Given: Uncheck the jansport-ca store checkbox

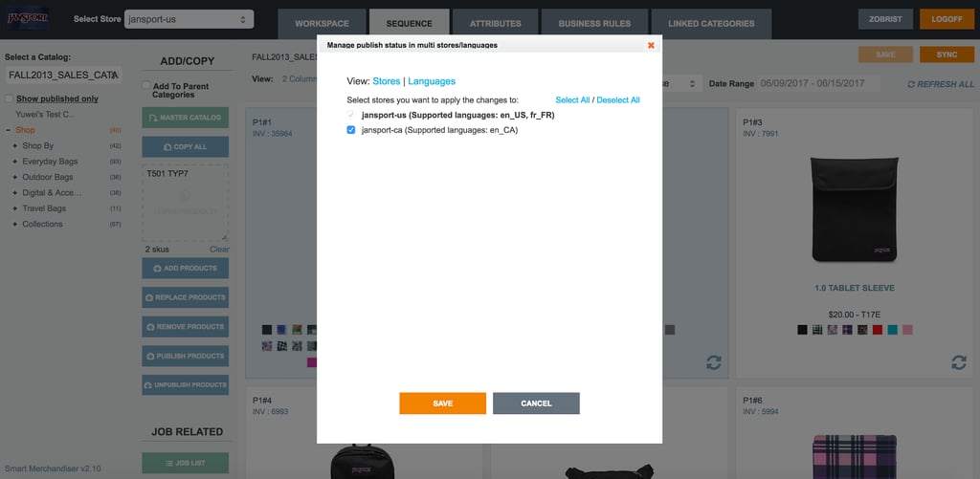Looking at the screenshot, I should click(351, 130).
